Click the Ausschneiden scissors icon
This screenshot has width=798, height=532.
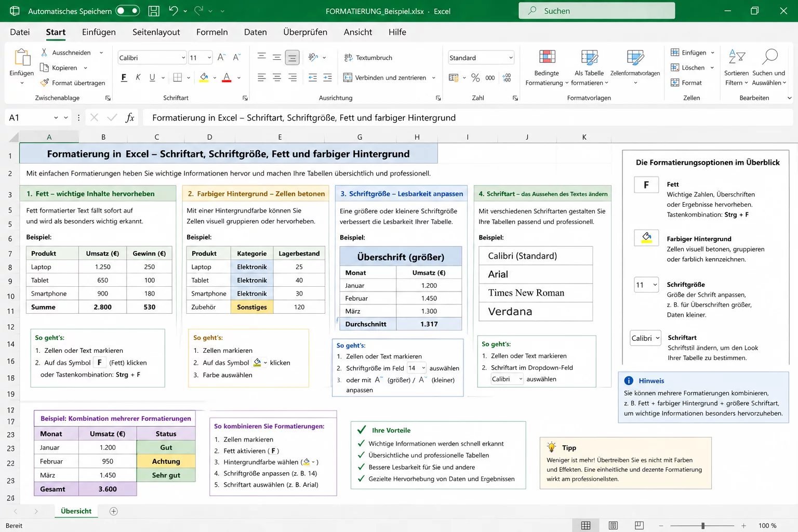tap(44, 52)
